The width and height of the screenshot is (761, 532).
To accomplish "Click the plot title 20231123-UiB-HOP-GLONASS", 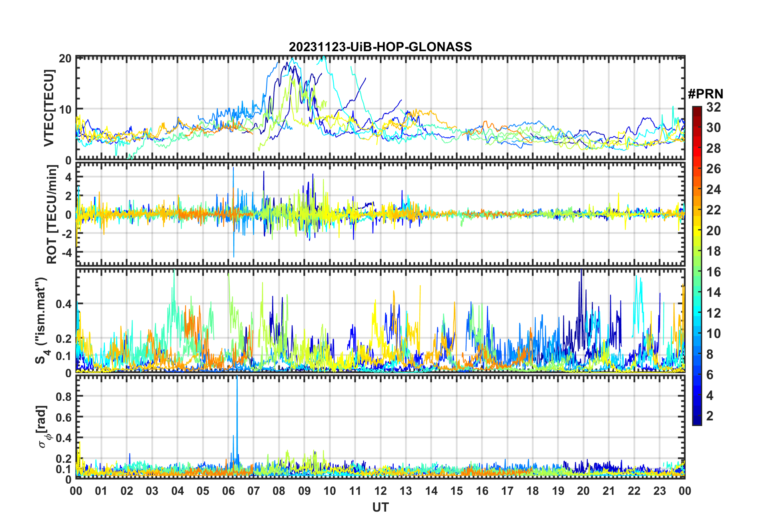I will (380, 47).
